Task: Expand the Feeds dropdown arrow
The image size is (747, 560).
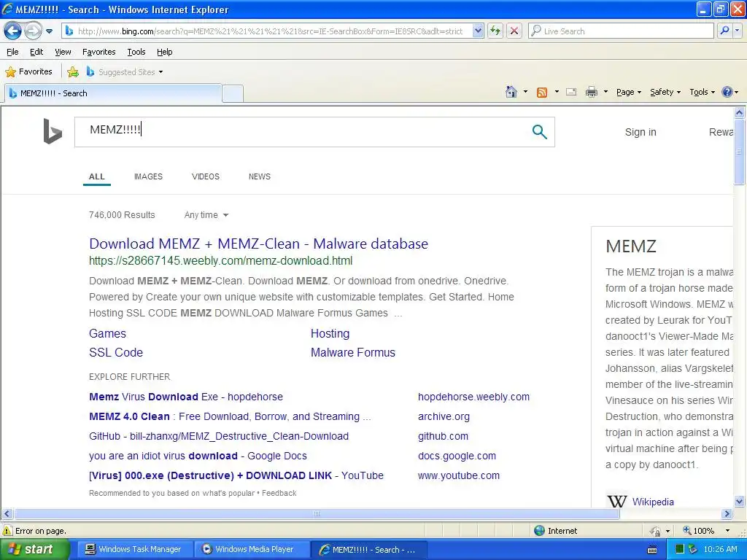Action: [x=557, y=92]
